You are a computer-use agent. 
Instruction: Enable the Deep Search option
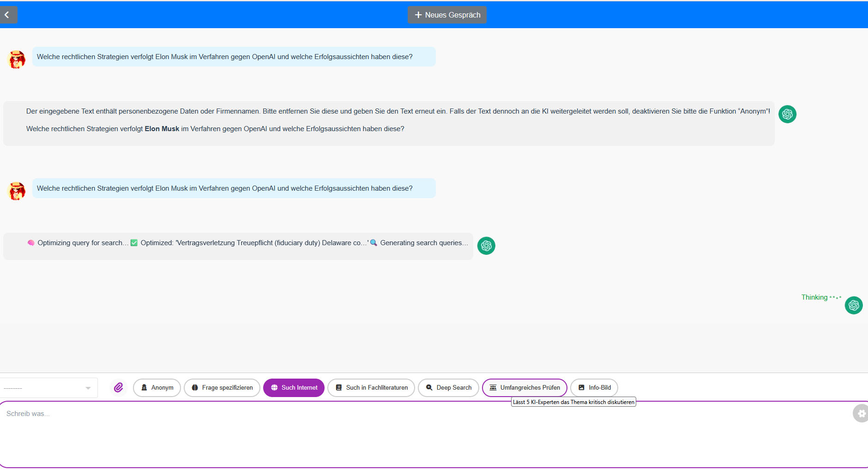tap(448, 388)
